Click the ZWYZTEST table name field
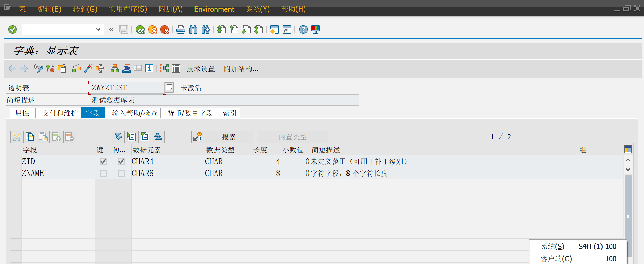 tap(127, 88)
